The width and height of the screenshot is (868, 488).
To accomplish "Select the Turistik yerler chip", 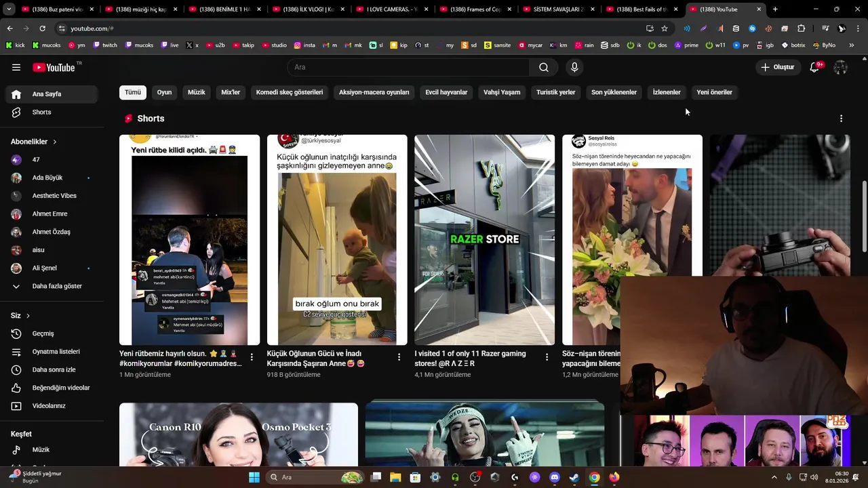I will click(x=555, y=92).
